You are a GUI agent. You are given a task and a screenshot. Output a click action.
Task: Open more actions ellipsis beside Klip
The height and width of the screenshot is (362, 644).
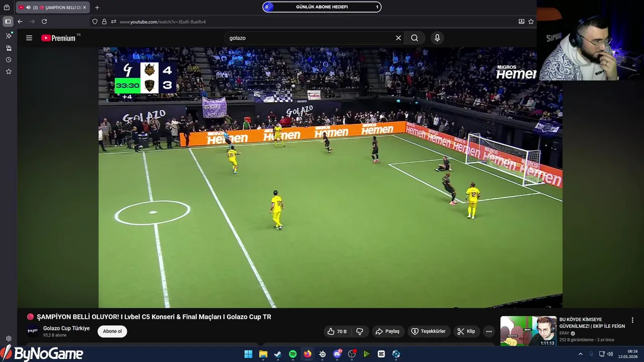489,331
